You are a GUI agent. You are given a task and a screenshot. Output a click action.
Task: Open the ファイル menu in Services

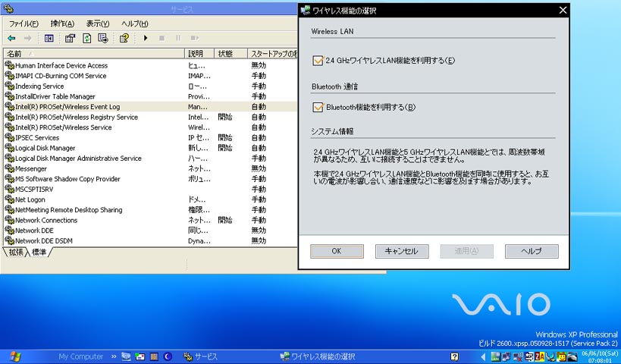[24, 24]
